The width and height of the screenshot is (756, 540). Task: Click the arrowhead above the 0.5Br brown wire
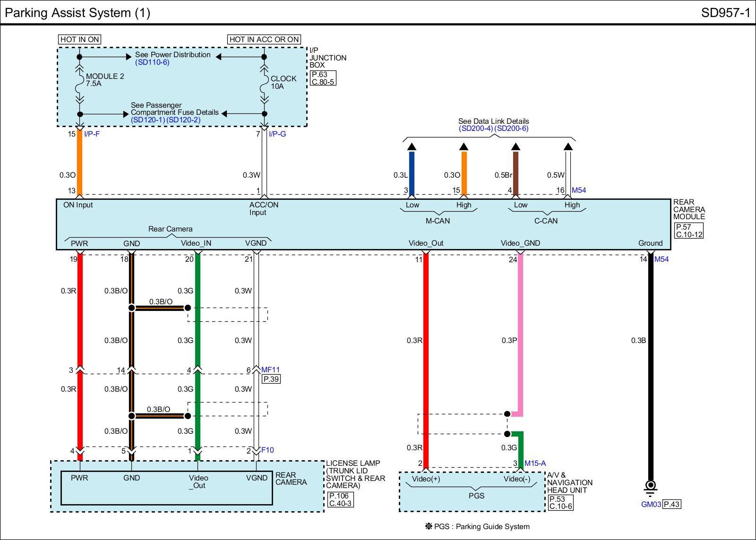point(515,146)
